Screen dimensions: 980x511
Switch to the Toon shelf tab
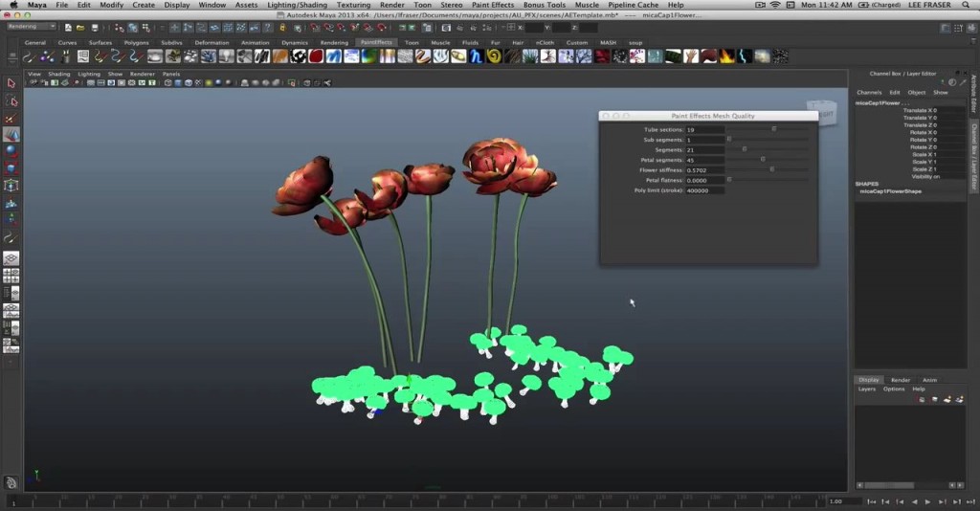[412, 42]
